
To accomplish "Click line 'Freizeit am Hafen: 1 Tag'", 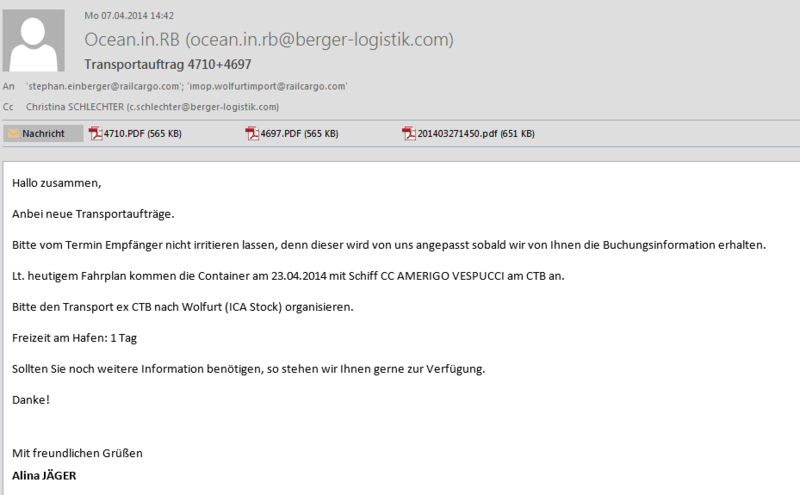I will click(x=74, y=338).
